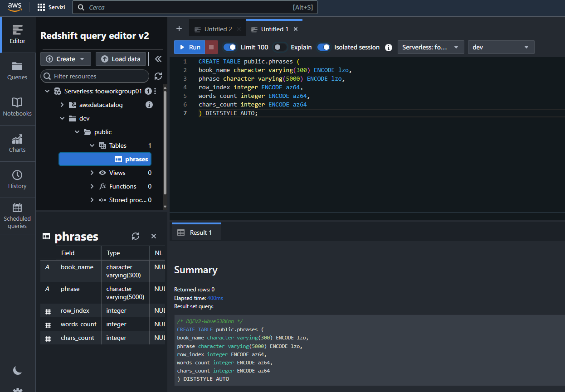Collapse the Tables node
The width and height of the screenshot is (565, 392).
coord(92,145)
